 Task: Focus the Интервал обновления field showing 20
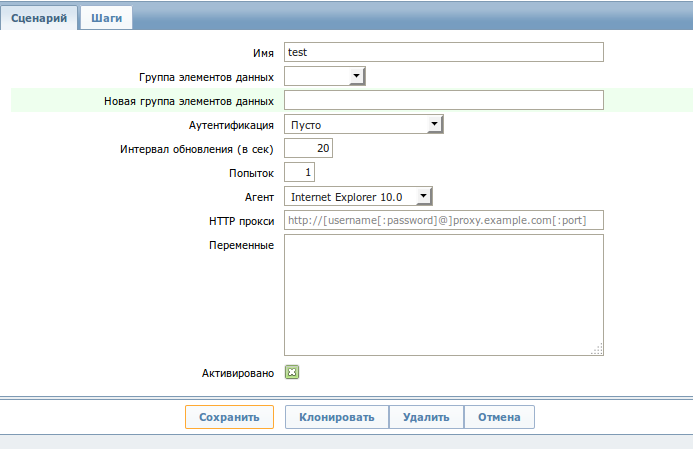pos(308,148)
